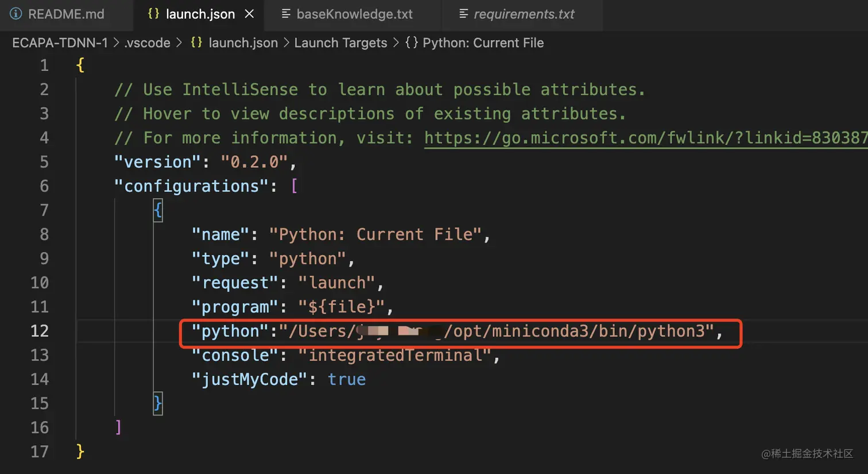Click breadcrumb braces icon before launch.json
The width and height of the screenshot is (868, 474).
coord(196,43)
